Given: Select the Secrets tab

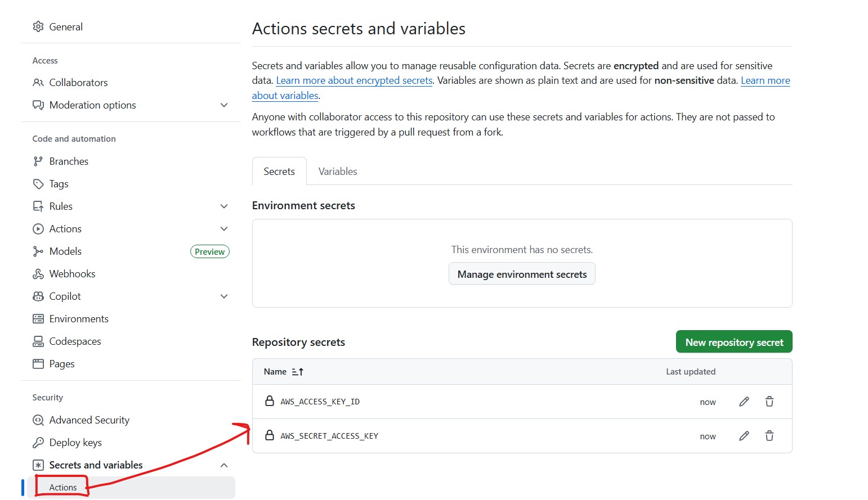Looking at the screenshot, I should click(279, 172).
